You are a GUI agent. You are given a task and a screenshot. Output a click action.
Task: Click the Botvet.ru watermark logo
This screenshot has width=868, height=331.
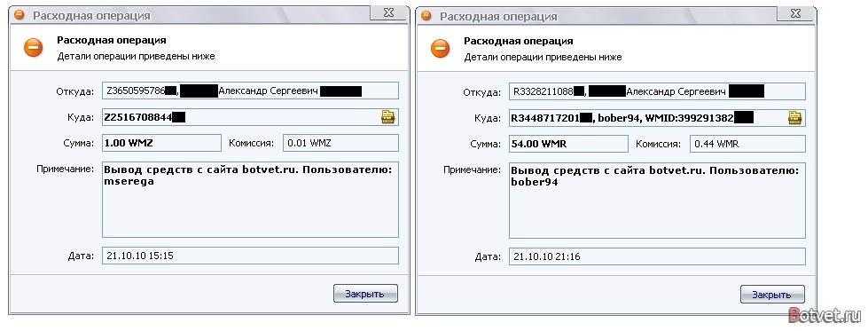click(x=825, y=315)
